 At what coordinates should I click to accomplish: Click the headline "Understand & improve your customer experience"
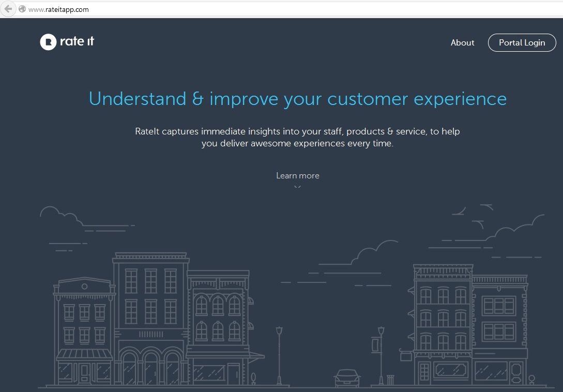point(298,99)
